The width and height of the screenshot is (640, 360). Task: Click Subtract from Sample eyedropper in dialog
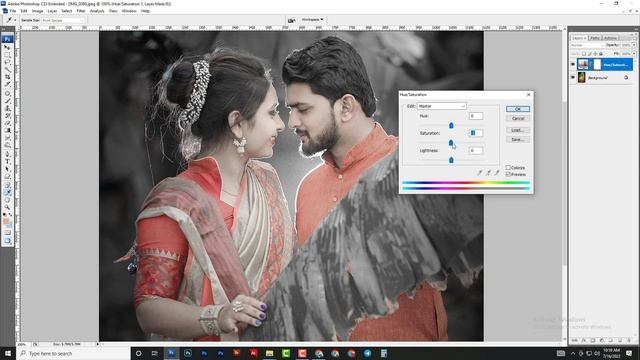pyautogui.click(x=497, y=173)
